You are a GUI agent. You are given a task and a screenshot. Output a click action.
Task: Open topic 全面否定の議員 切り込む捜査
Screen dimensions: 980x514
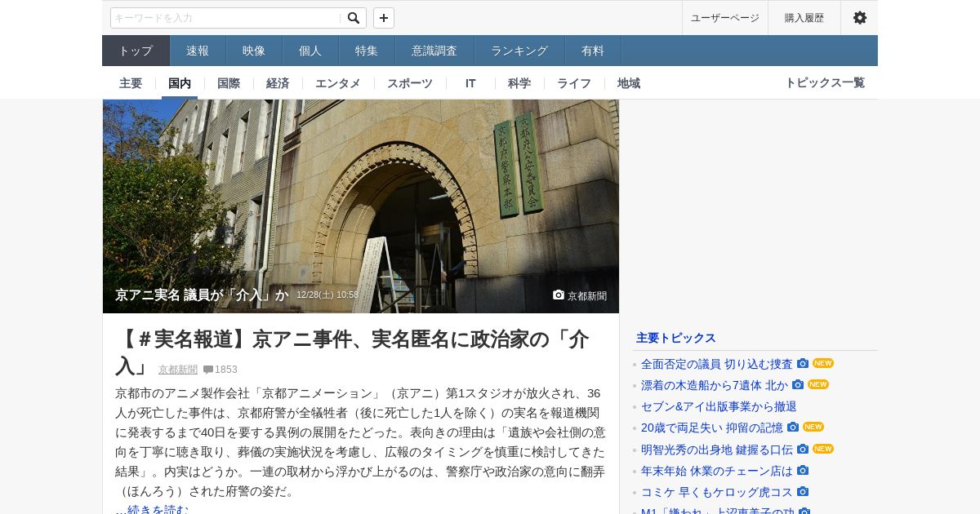[717, 364]
